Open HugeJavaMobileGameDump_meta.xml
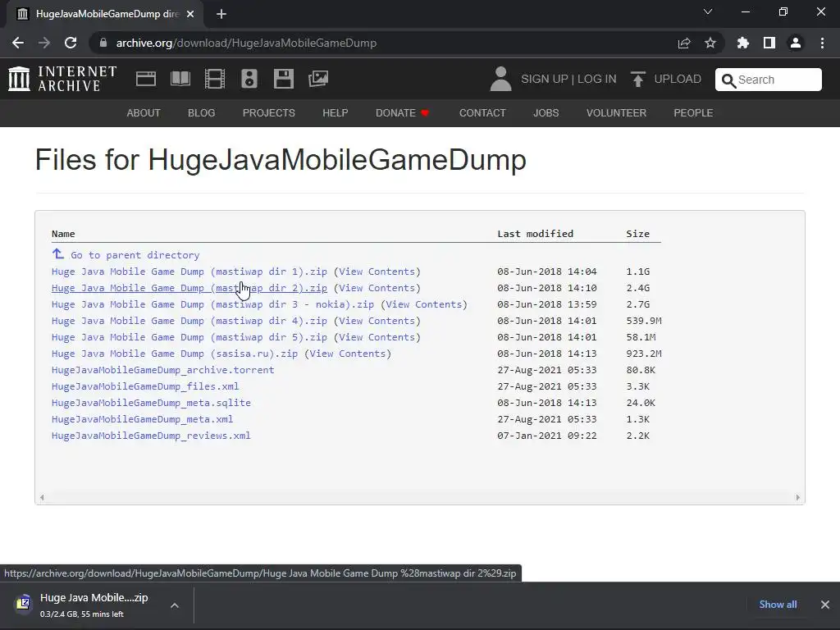This screenshot has height=630, width=840. point(143,419)
